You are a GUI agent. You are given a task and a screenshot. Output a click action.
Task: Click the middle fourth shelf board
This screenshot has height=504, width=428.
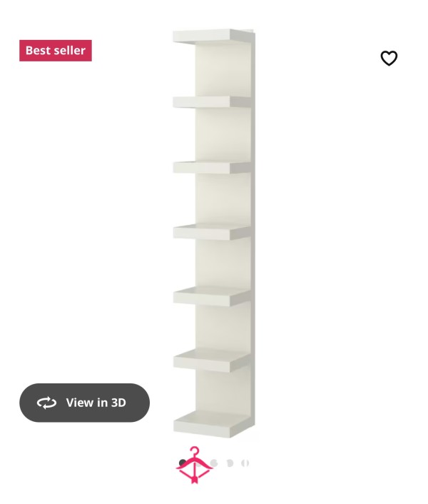212,232
